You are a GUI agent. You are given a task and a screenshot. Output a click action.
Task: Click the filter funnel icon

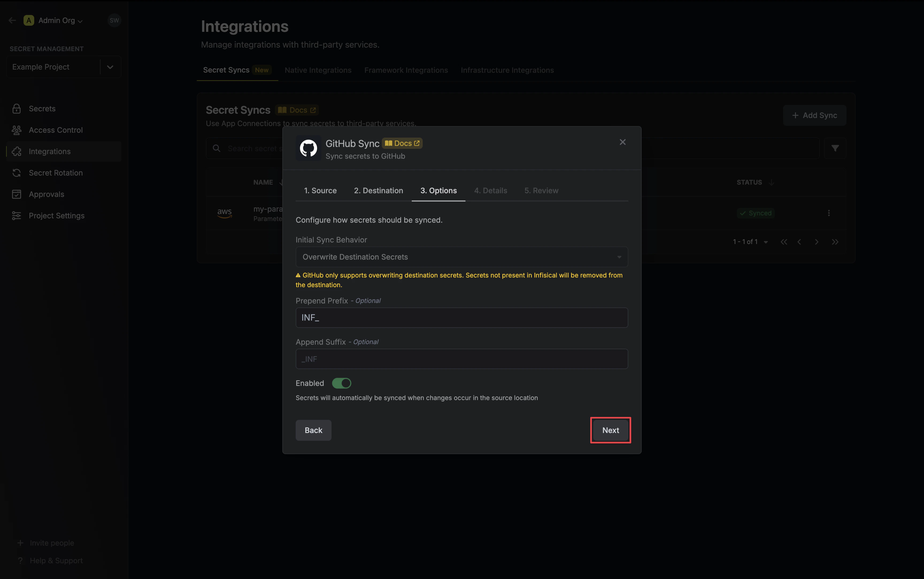(835, 148)
